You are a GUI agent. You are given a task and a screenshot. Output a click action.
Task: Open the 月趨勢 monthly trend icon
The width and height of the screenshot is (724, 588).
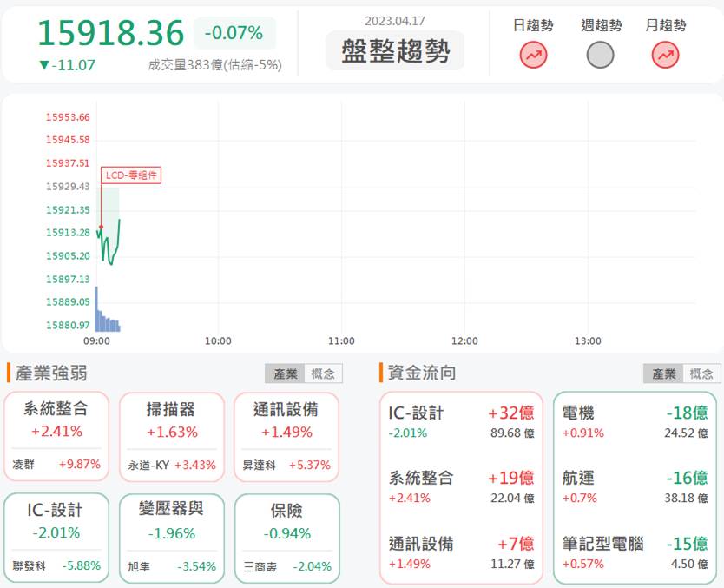coord(665,55)
